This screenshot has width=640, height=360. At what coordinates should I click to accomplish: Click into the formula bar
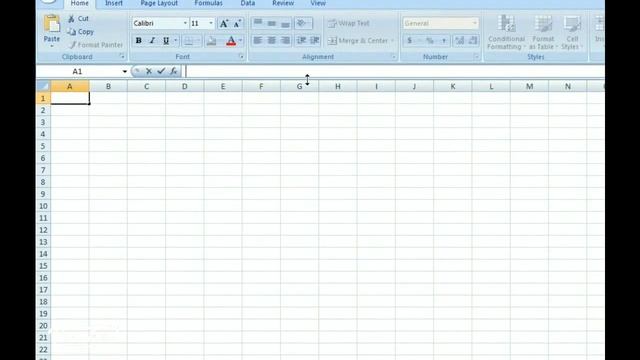(x=394, y=71)
